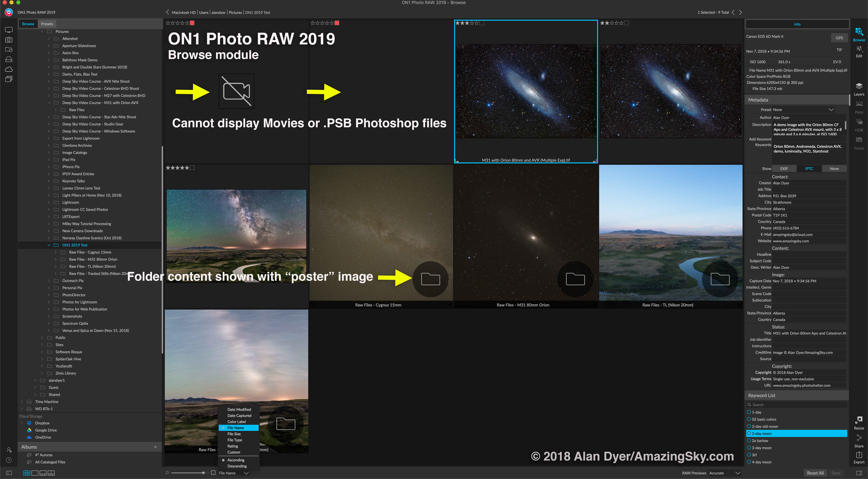
Task: Select the 2-day moon keyword
Action: pyautogui.click(x=762, y=434)
